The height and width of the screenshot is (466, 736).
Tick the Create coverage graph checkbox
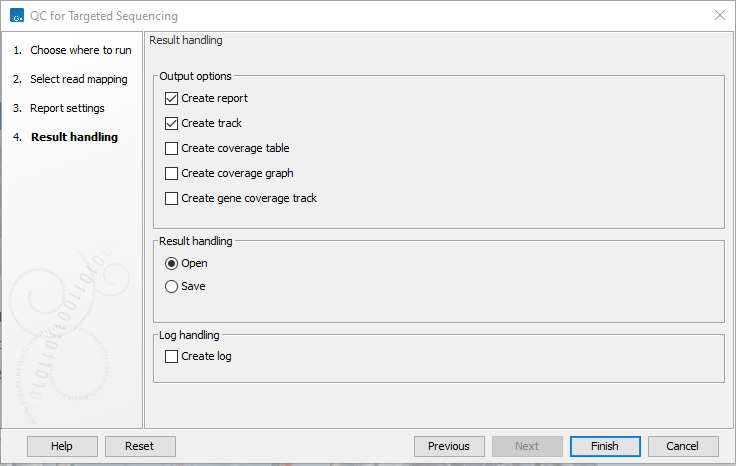pos(172,174)
